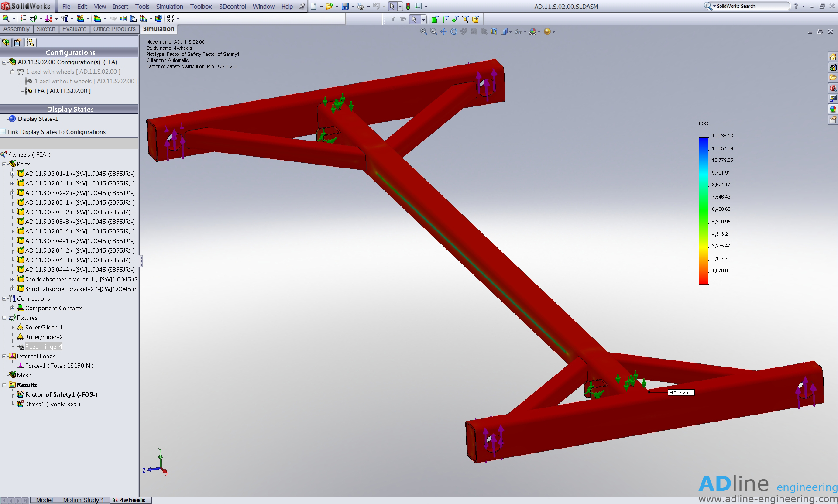
Task: Click the Connections Advisor icon
Action: pos(65,18)
